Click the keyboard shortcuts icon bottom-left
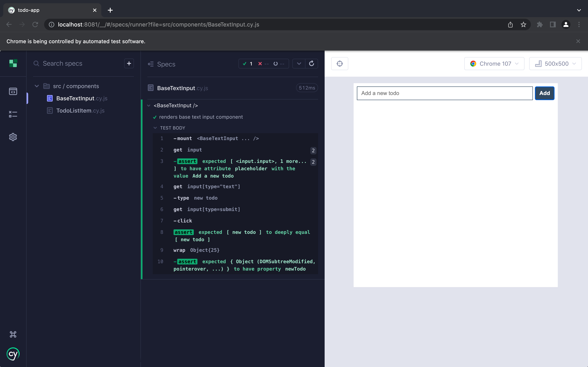 (x=13, y=334)
